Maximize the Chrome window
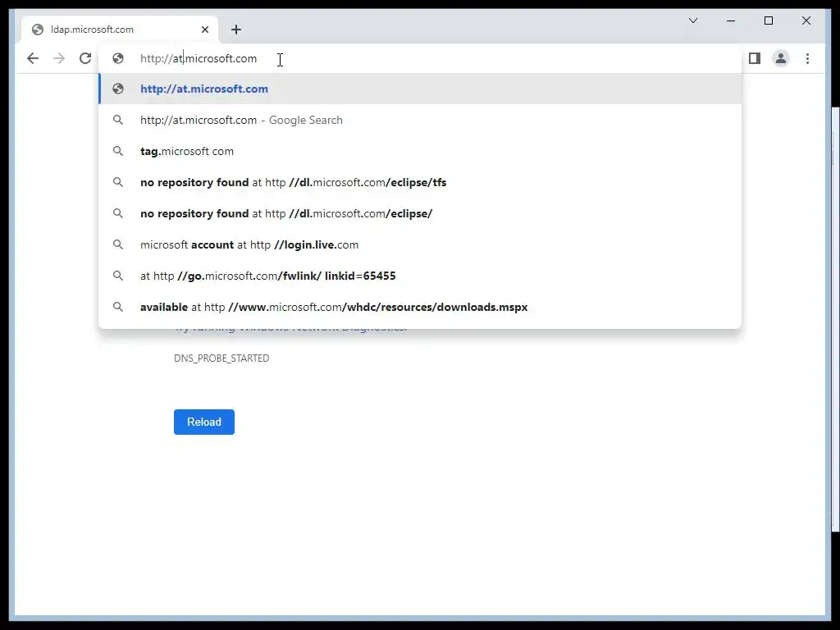Image resolution: width=840 pixels, height=630 pixels. [x=768, y=21]
